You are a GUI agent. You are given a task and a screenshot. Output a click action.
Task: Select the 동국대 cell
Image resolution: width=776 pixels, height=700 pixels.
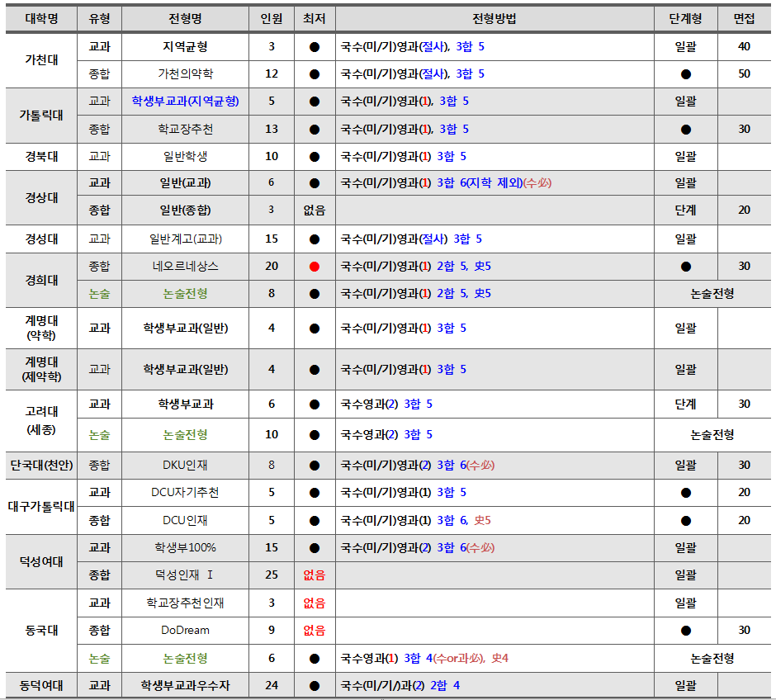point(41,631)
